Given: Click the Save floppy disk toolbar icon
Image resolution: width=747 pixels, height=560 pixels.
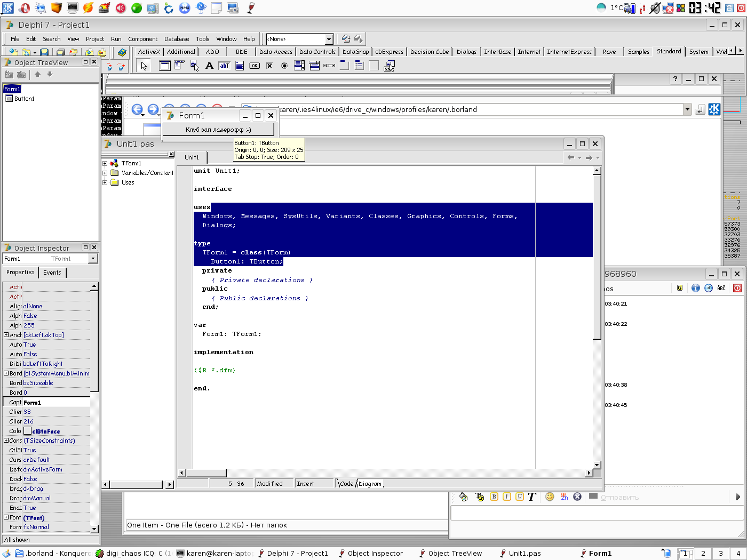Looking at the screenshot, I should click(x=44, y=52).
